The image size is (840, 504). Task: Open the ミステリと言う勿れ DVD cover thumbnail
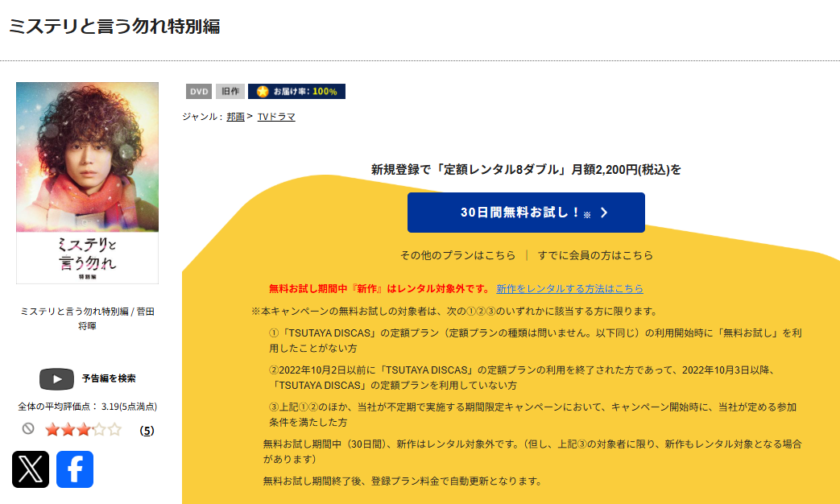pyautogui.click(x=87, y=184)
